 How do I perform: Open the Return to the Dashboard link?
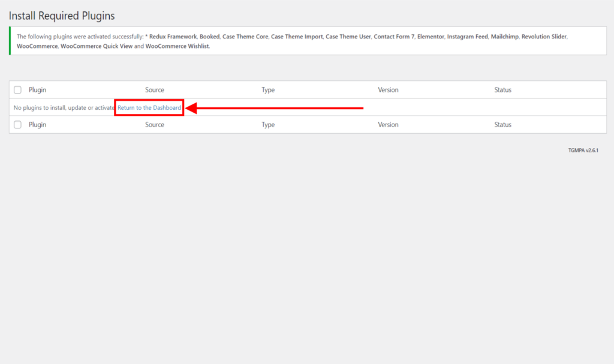(x=149, y=108)
